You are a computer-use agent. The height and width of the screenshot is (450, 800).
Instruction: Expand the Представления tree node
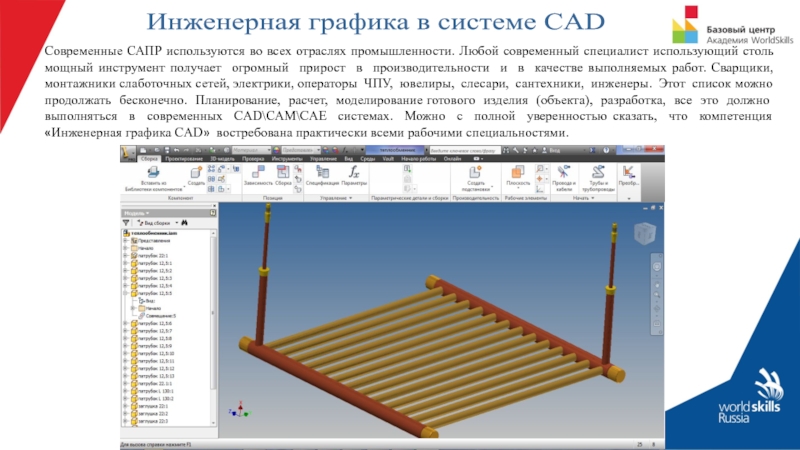[x=125, y=241]
